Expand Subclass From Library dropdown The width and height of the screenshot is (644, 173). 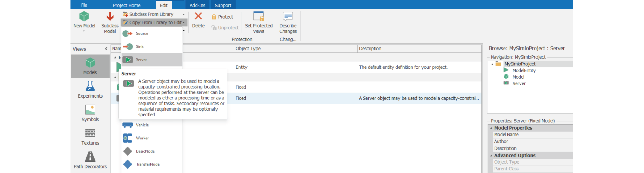(x=184, y=14)
